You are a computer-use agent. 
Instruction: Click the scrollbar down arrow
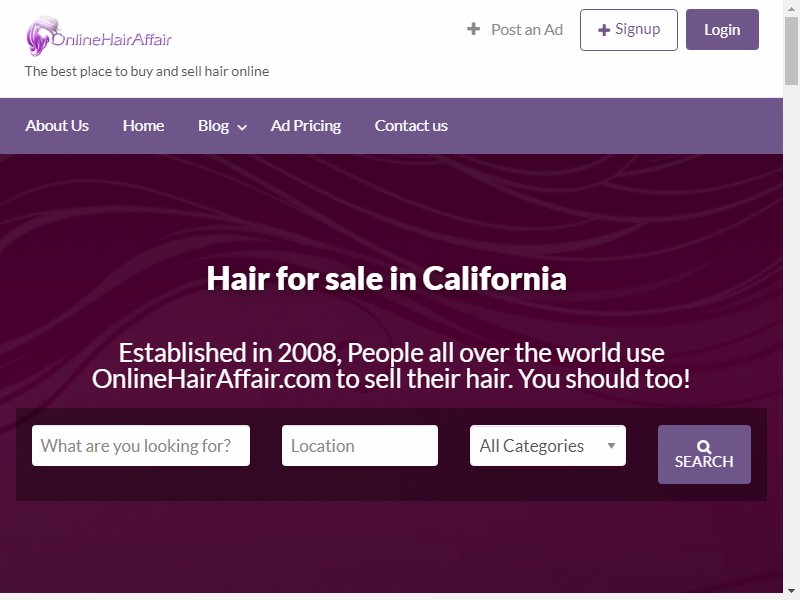tap(791, 594)
